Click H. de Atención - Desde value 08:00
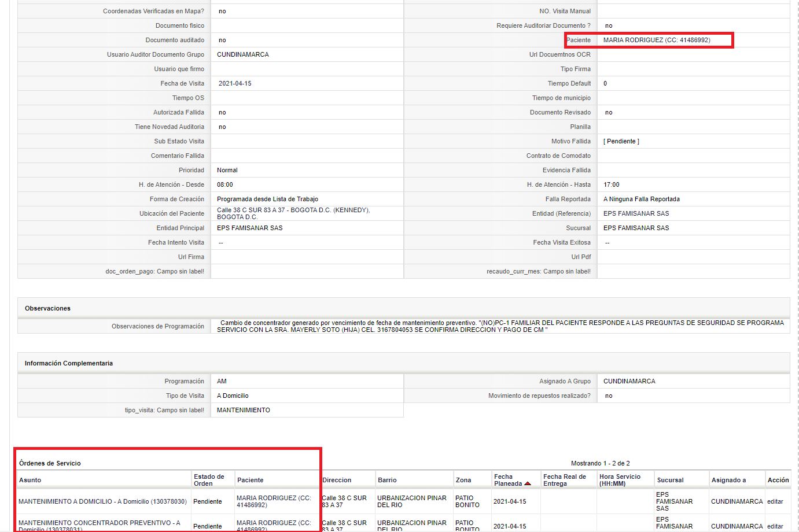Image resolution: width=799 pixels, height=532 pixels. (225, 184)
